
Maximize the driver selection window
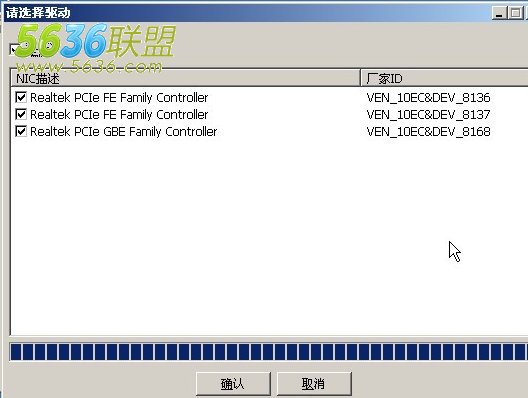[x=515, y=13]
